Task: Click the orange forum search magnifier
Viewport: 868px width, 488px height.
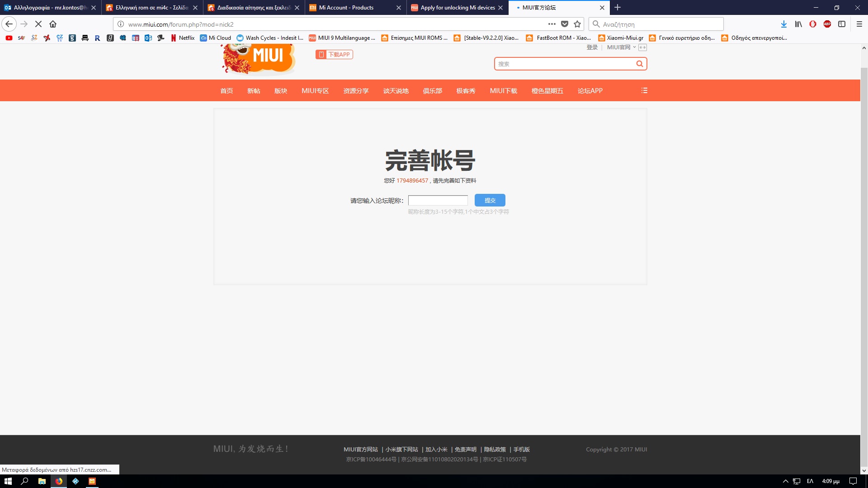Action: tap(639, 64)
